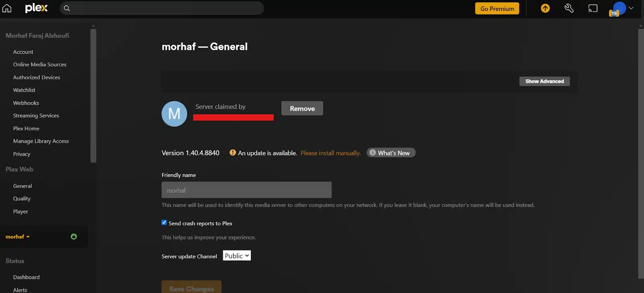Open the user avatar with 19 badge
The height and width of the screenshot is (293, 644).
[x=618, y=8]
